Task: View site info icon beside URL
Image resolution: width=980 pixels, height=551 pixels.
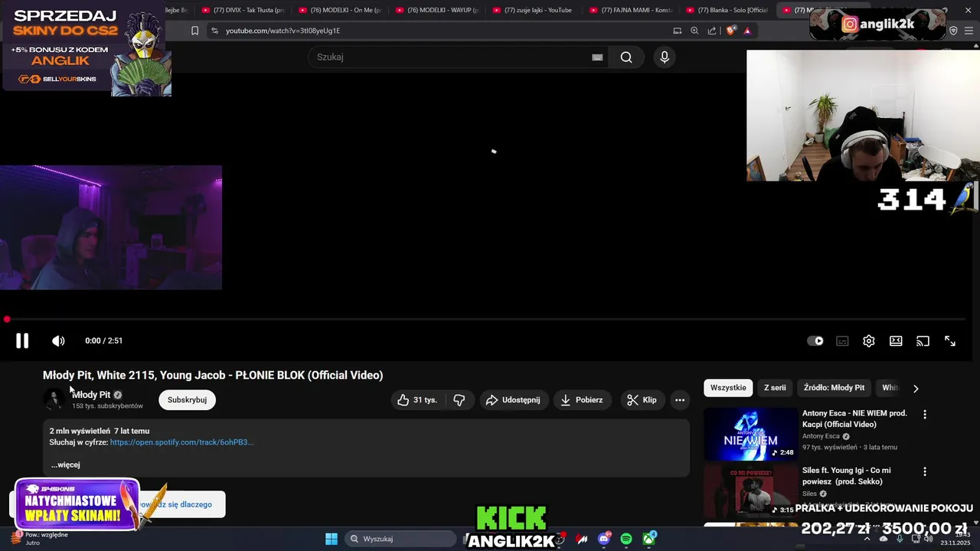Action: pyautogui.click(x=214, y=31)
